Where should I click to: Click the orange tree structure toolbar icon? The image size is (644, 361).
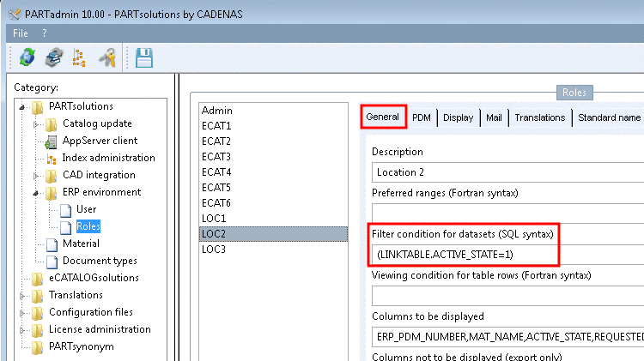pyautogui.click(x=79, y=57)
